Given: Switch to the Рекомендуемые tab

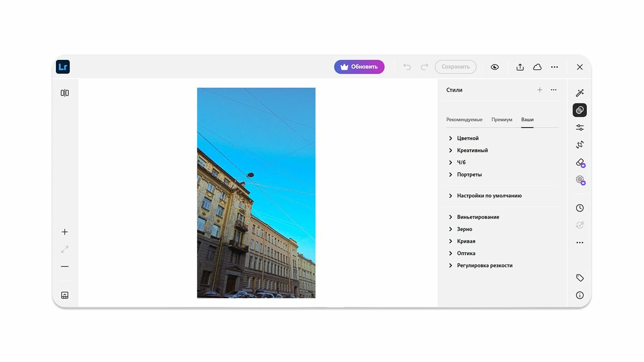Looking at the screenshot, I should coord(464,120).
